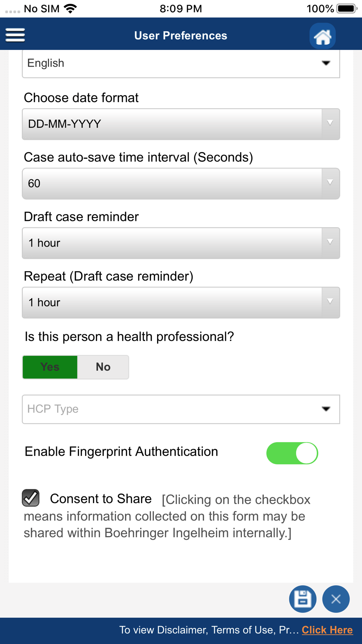Open the Click Here disclaimer link
This screenshot has height=644, width=362.
[327, 630]
